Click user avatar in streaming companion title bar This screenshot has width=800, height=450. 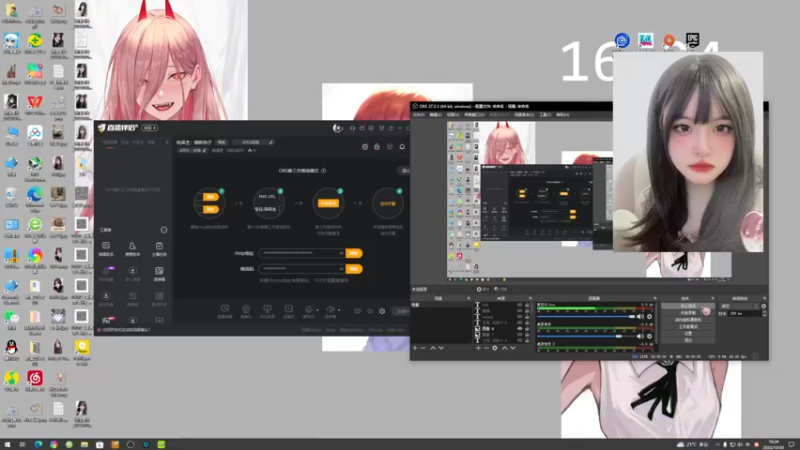click(337, 128)
